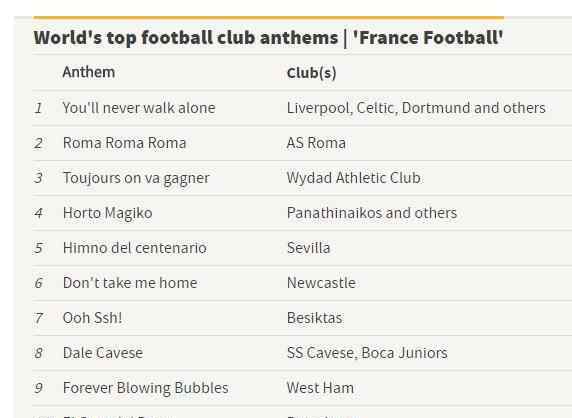
Task: Select the Anthem column header
Action: 89,72
